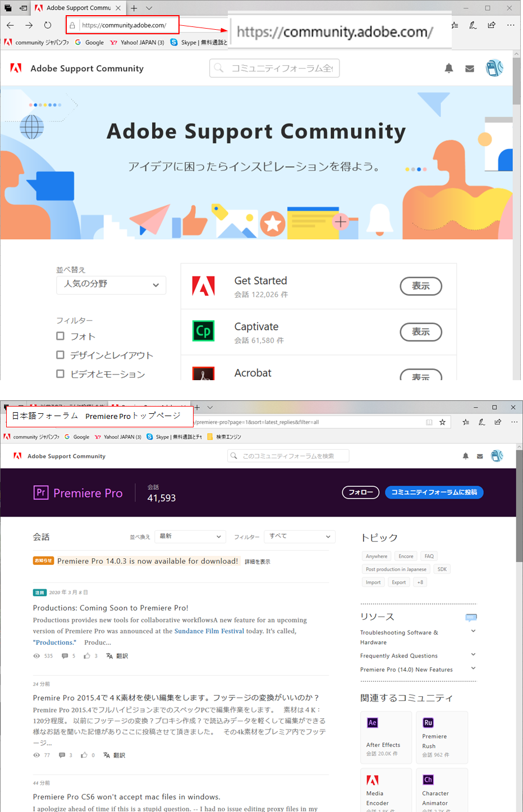Open new tab button in top browser
Image resolution: width=523 pixels, height=812 pixels.
[134, 8]
